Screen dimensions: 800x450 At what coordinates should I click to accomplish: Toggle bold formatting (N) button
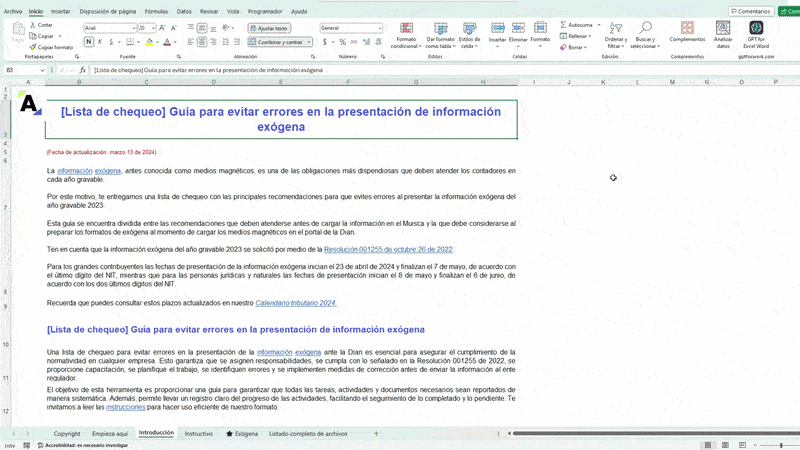(x=88, y=42)
